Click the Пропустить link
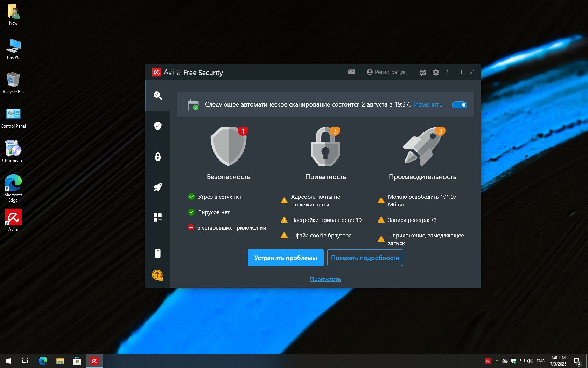This screenshot has width=588, height=368. pyautogui.click(x=325, y=279)
